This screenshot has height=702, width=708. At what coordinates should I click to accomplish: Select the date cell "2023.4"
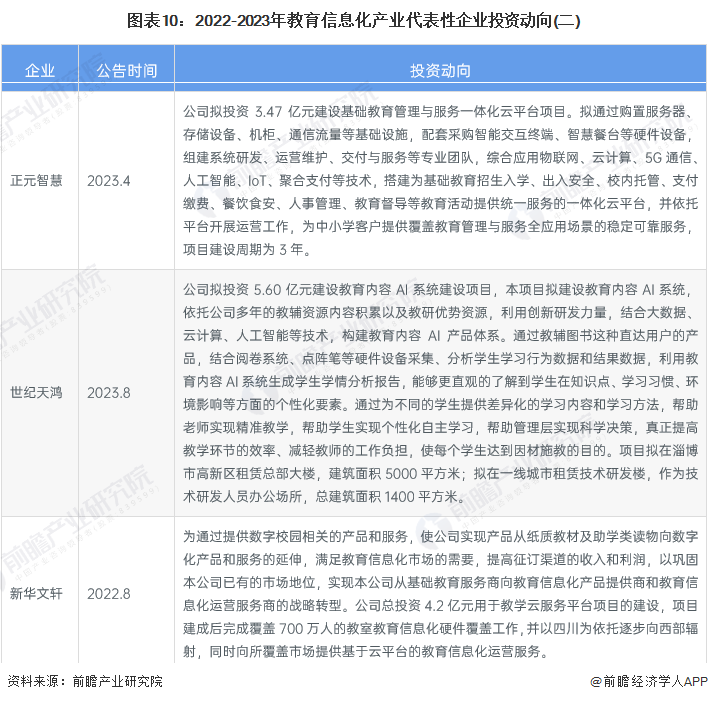(x=108, y=181)
